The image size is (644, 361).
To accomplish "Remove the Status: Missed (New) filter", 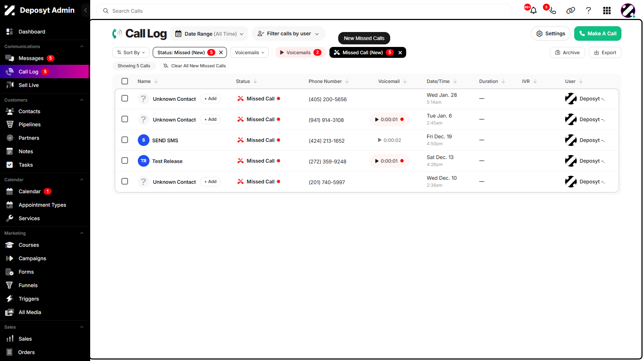I will (221, 52).
